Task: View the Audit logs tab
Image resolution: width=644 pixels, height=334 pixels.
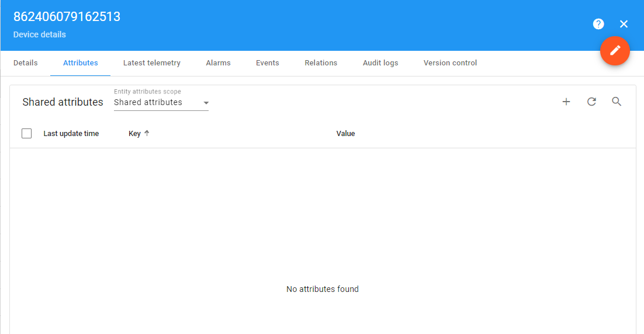Action: [380, 63]
